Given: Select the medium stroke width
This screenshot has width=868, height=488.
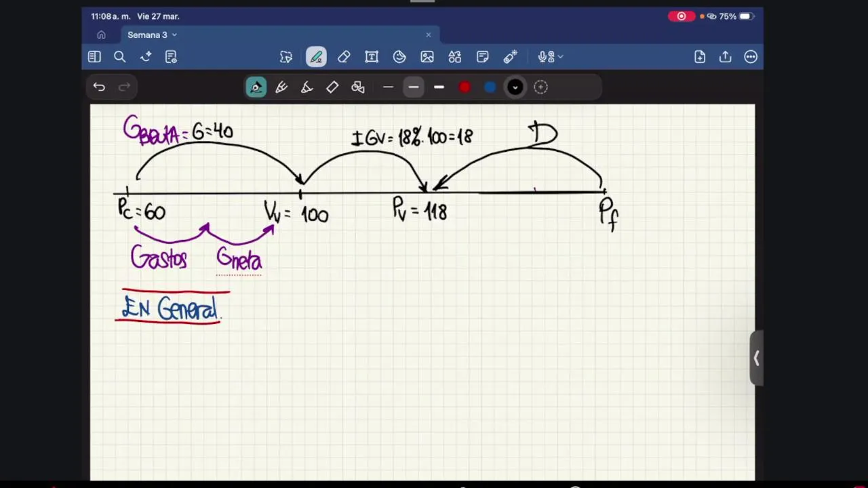Looking at the screenshot, I should point(414,87).
